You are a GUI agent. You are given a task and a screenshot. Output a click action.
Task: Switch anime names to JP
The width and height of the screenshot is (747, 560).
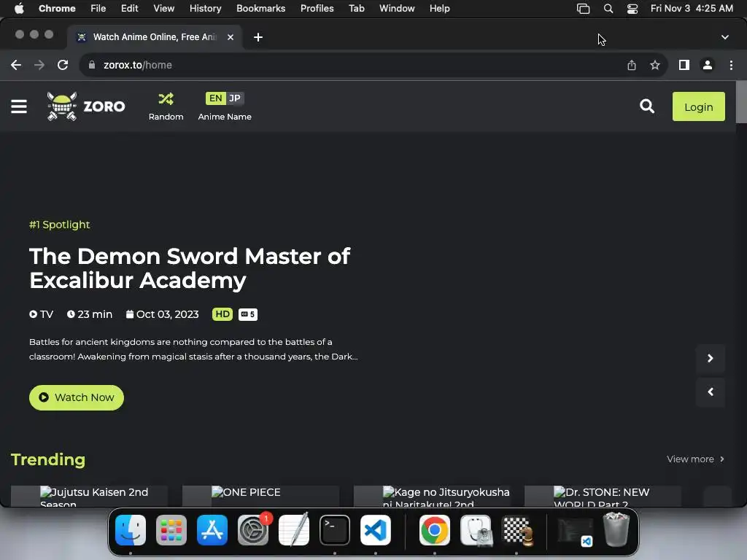coord(235,98)
